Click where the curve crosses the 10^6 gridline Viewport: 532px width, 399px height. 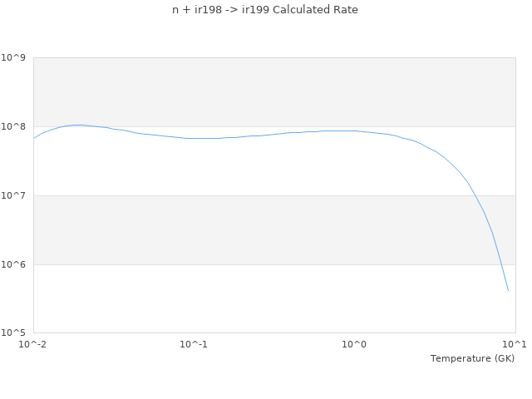[x=500, y=264]
